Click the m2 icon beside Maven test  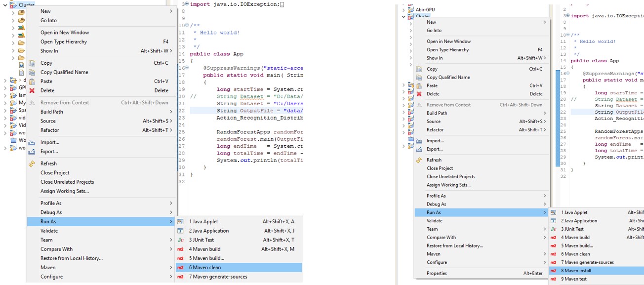coord(553,279)
